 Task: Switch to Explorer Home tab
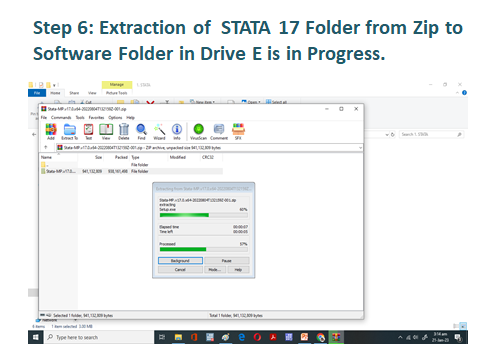click(55, 93)
